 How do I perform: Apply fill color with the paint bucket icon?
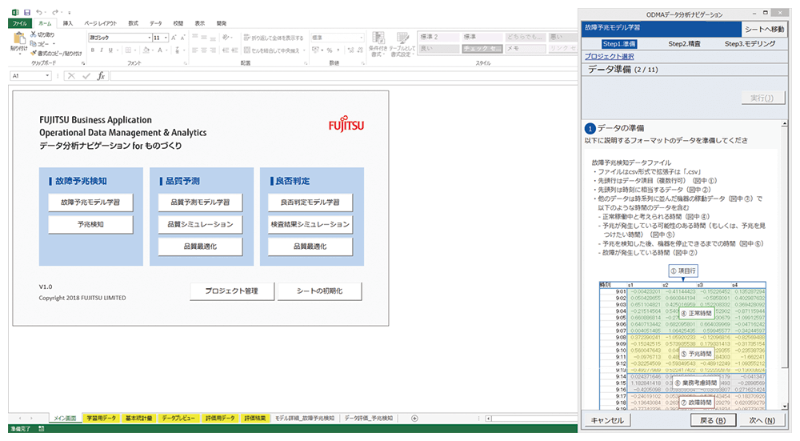(147, 50)
